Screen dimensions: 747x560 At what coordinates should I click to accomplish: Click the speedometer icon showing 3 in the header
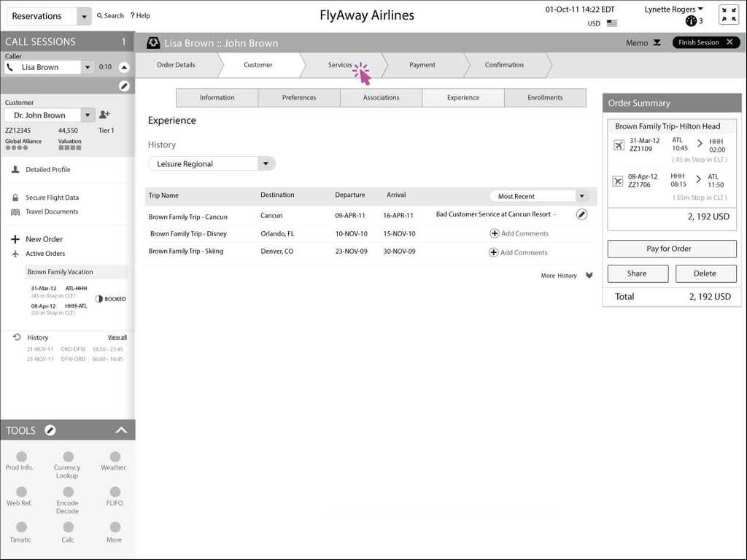(x=690, y=22)
